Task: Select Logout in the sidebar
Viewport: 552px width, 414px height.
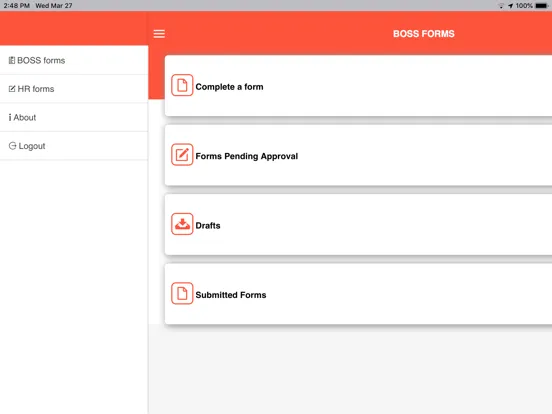Action: [x=74, y=146]
